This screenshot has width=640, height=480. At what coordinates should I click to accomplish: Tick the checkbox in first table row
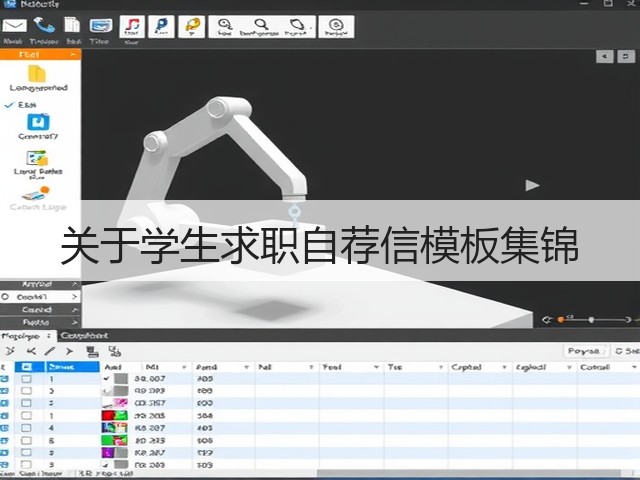[26, 379]
